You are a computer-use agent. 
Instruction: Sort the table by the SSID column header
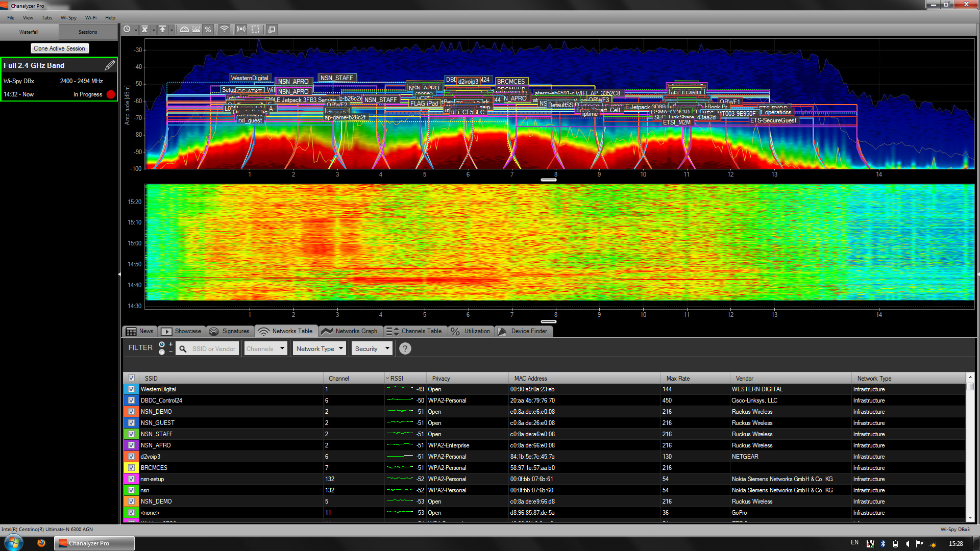(231, 379)
